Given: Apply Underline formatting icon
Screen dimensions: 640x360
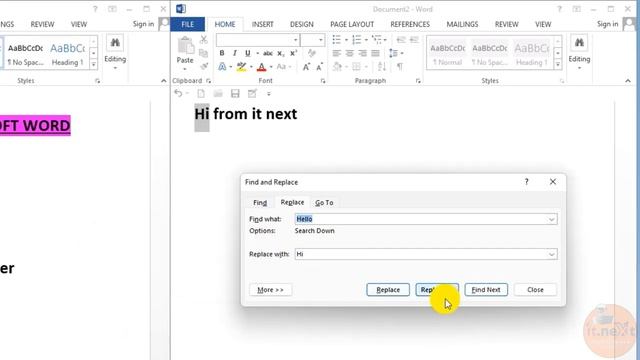Looking at the screenshot, I should tap(247, 53).
